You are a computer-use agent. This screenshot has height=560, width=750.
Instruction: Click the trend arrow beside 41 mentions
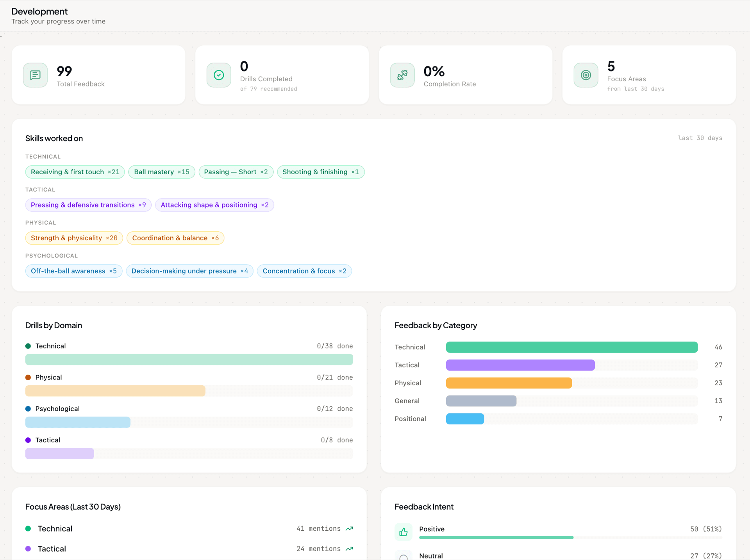350,529
